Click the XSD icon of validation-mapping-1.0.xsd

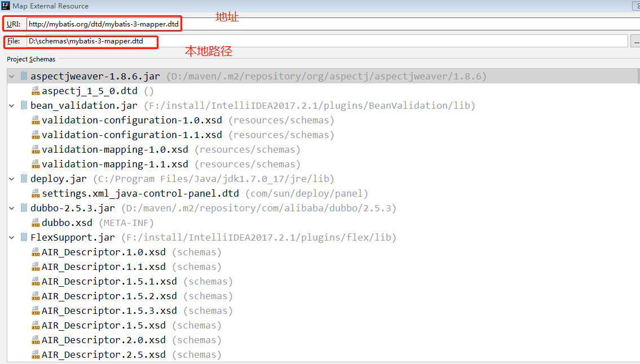point(36,150)
